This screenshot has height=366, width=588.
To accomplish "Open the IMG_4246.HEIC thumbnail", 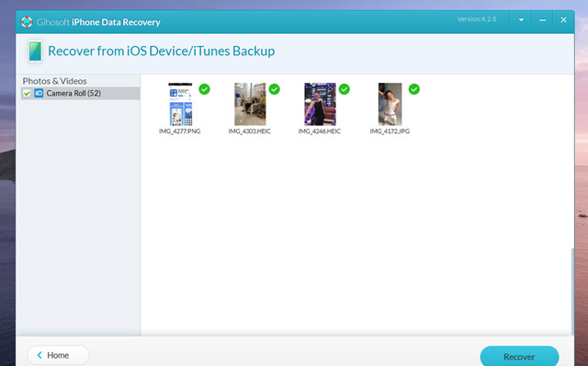I will coord(320,104).
